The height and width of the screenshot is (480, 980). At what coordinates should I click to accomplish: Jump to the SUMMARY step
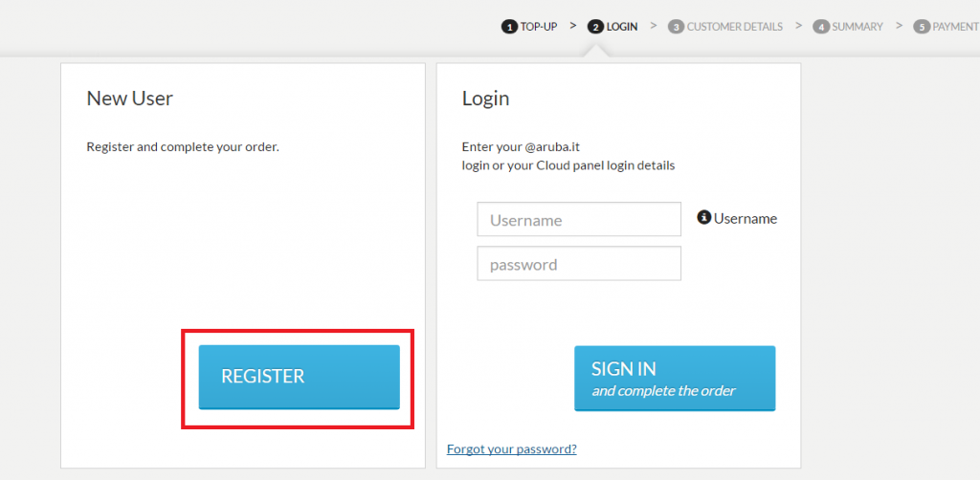pyautogui.click(x=857, y=27)
